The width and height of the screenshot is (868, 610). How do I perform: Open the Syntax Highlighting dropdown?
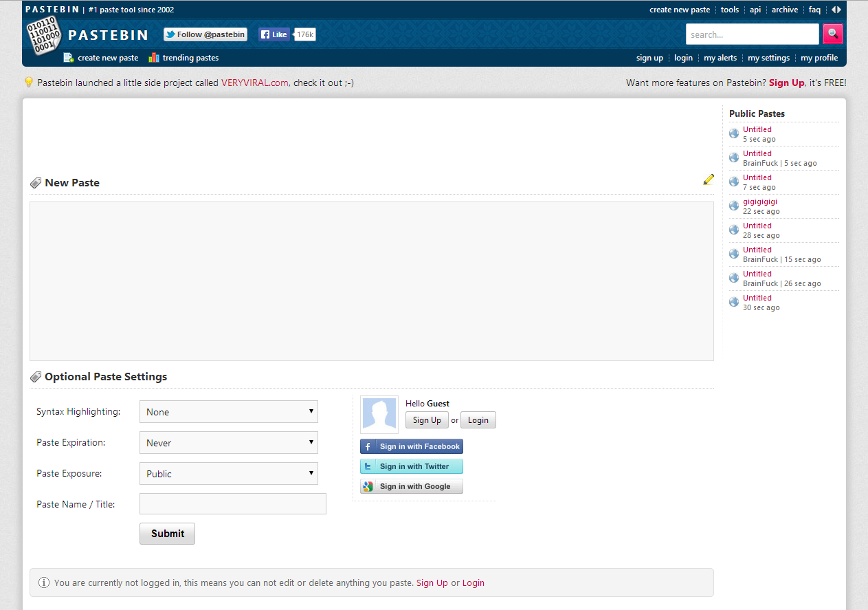click(228, 412)
